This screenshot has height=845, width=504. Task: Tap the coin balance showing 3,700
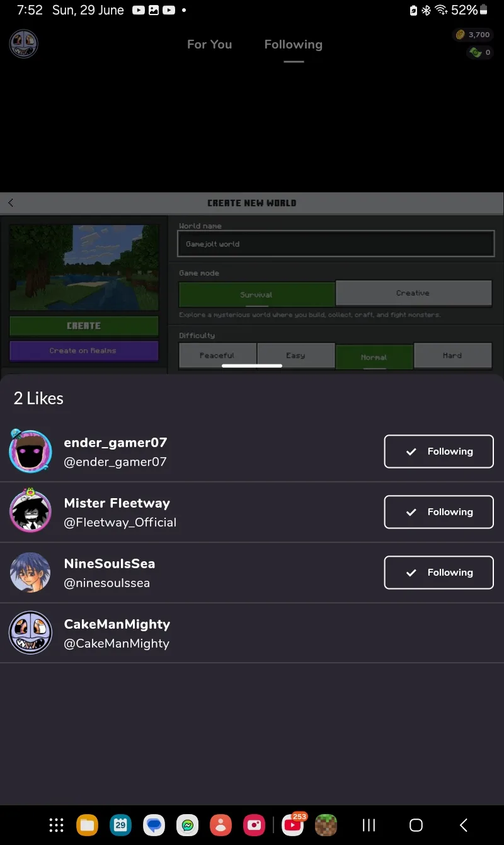(x=472, y=35)
